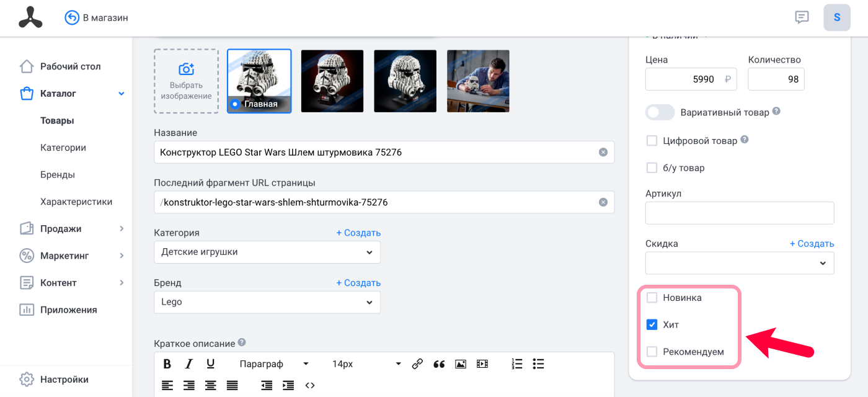
Task: Justify text in the editor
Action: coord(232,385)
